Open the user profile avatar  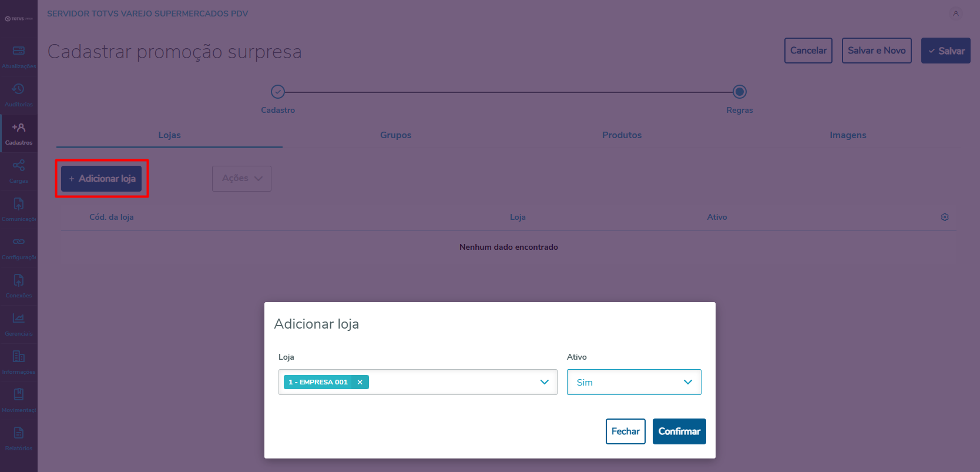[956, 14]
